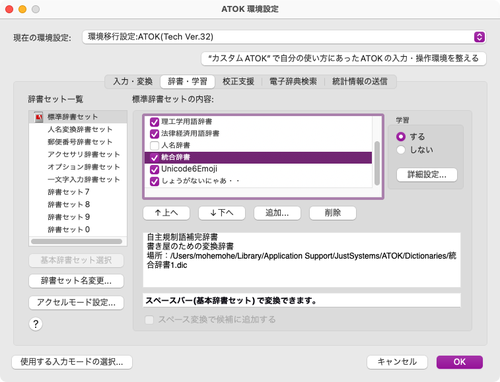Image resolution: width=500 pixels, height=382 pixels.
Task: Open アクセルモード設定... dialog
Action: (x=76, y=303)
